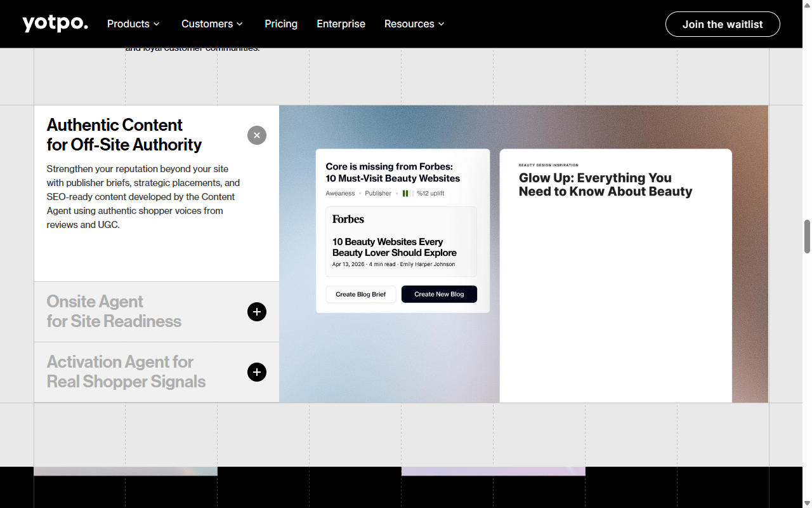
Task: Click Join the waitlist button
Action: pyautogui.click(x=723, y=24)
